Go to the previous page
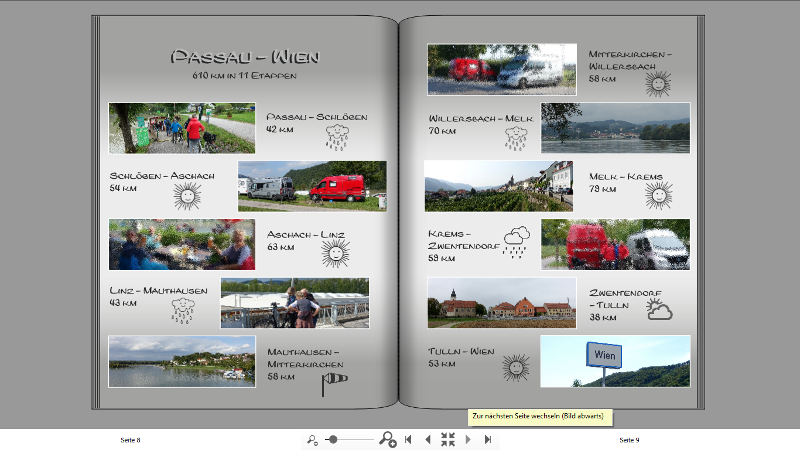 [428, 439]
